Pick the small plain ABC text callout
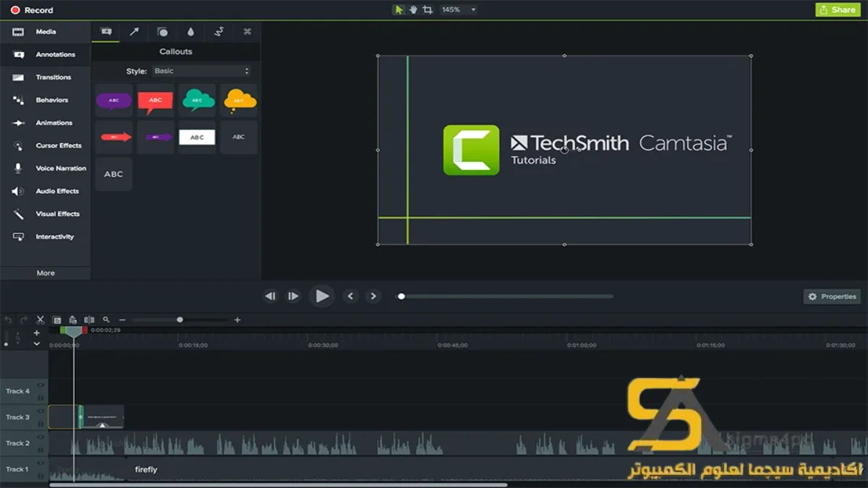The width and height of the screenshot is (868, 488). pyautogui.click(x=239, y=137)
